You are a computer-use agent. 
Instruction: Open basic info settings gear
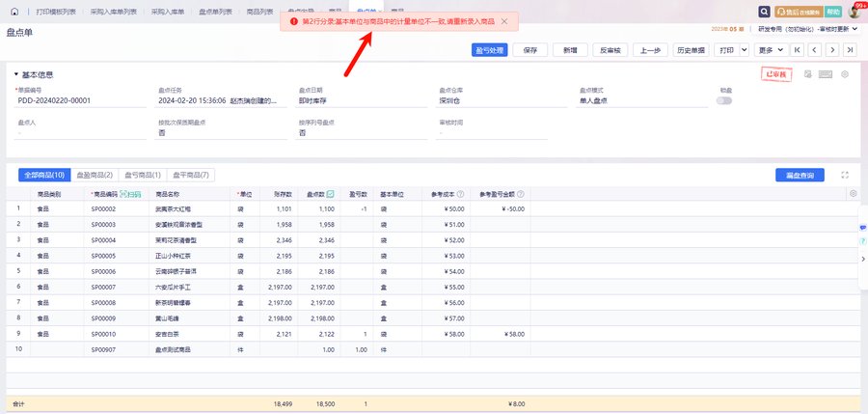pyautogui.click(x=845, y=74)
